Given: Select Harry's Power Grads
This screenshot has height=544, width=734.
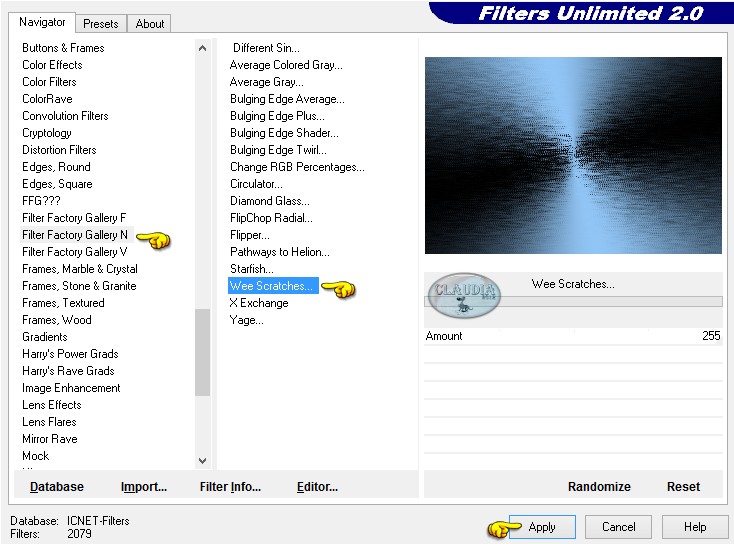Looking at the screenshot, I should pyautogui.click(x=70, y=354).
